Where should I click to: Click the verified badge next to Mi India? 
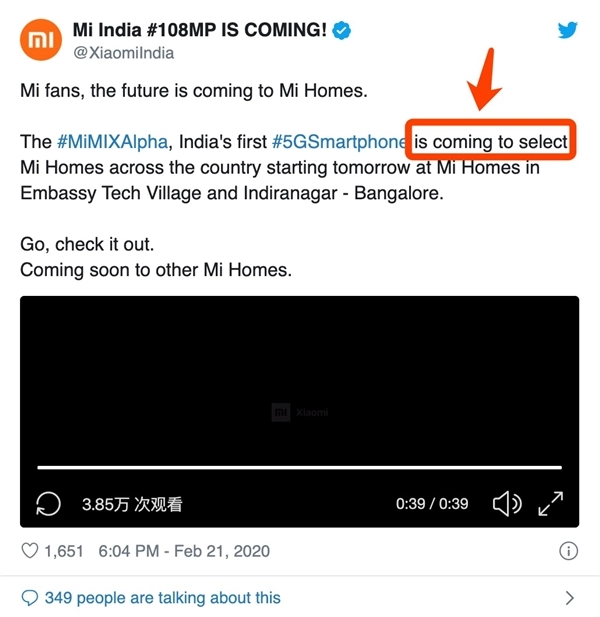click(342, 30)
